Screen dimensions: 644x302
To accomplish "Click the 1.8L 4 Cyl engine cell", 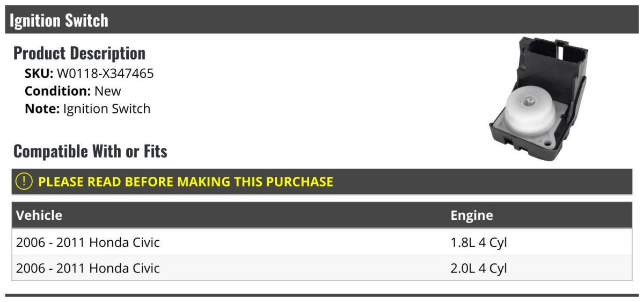I will click(x=479, y=242).
